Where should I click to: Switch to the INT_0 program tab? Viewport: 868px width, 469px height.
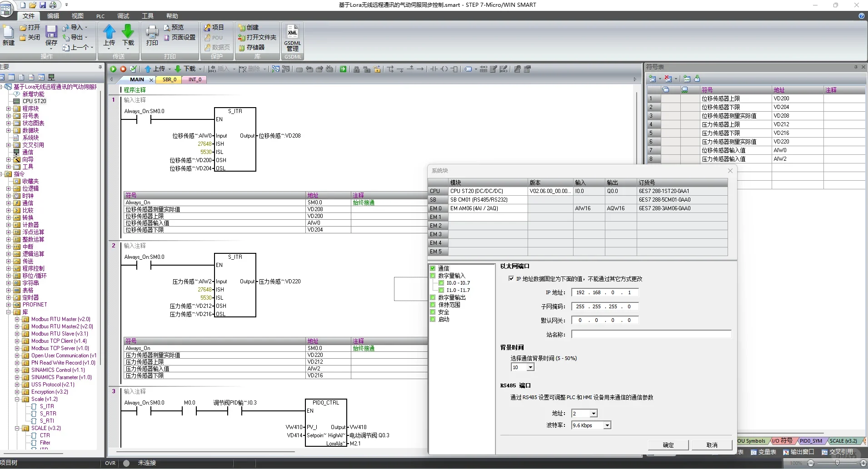coord(195,79)
